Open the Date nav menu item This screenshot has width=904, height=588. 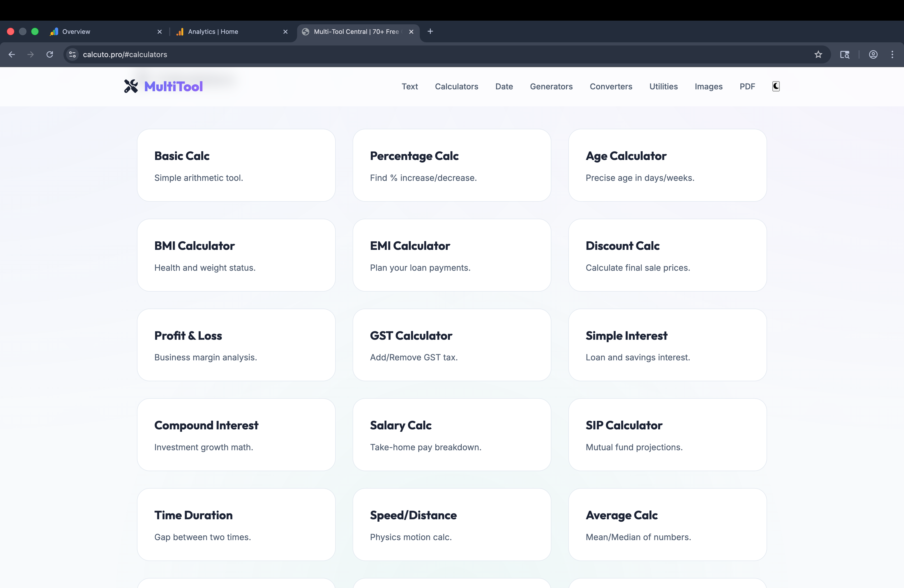tap(504, 87)
